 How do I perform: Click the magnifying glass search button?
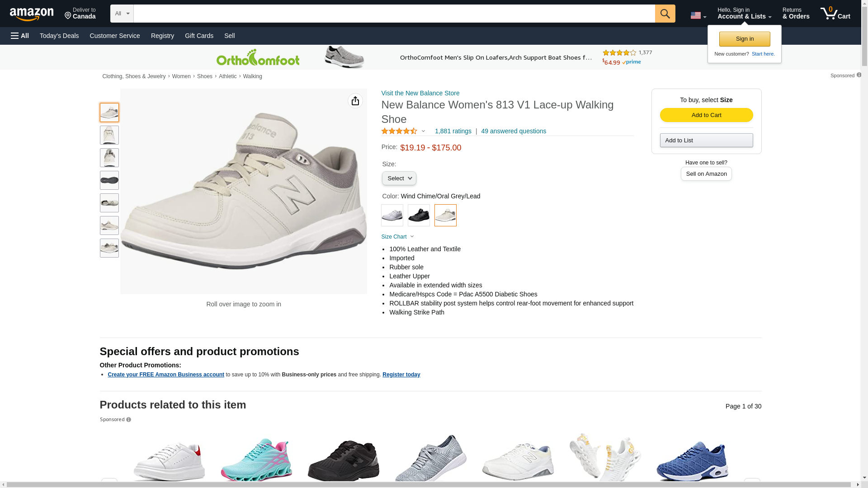pos(665,14)
